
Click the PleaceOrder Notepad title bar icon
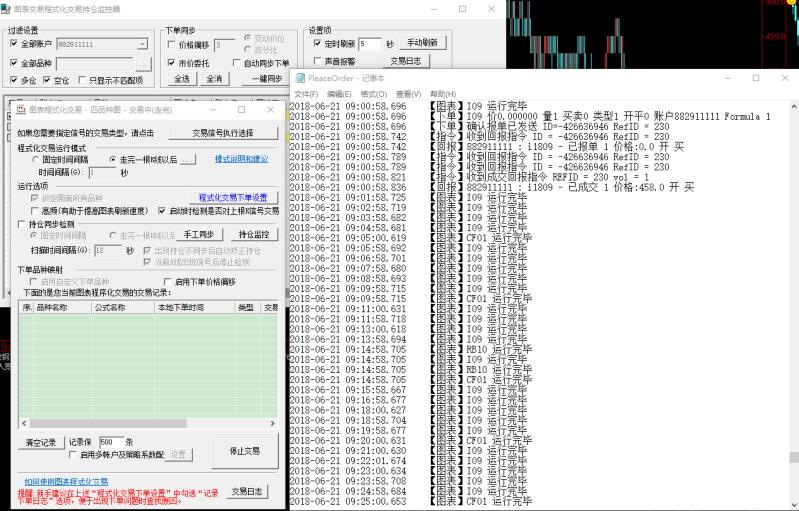coord(298,77)
